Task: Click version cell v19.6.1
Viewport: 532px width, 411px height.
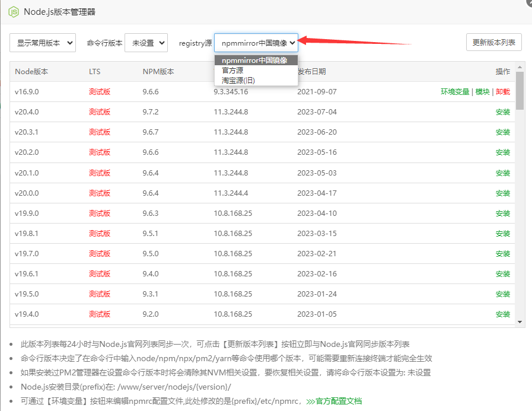Action: (x=27, y=273)
